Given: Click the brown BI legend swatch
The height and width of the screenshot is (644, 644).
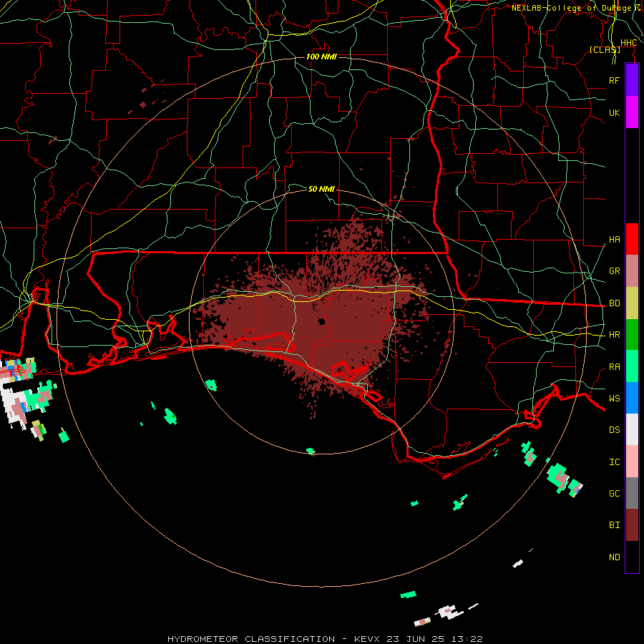Looking at the screenshot, I should click(632, 525).
